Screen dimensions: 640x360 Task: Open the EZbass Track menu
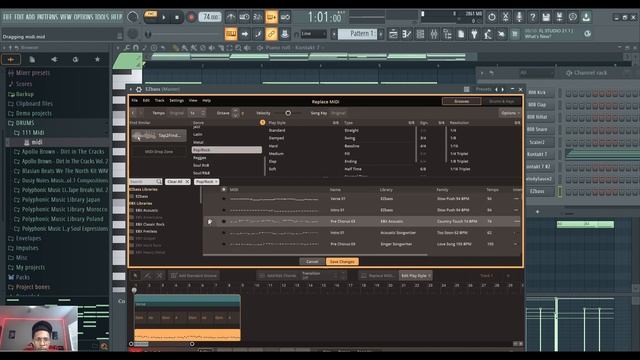click(x=159, y=100)
